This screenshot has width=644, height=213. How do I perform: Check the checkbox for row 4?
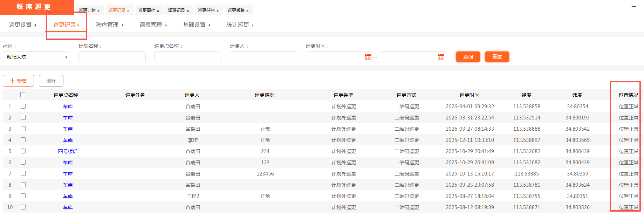pos(23,140)
